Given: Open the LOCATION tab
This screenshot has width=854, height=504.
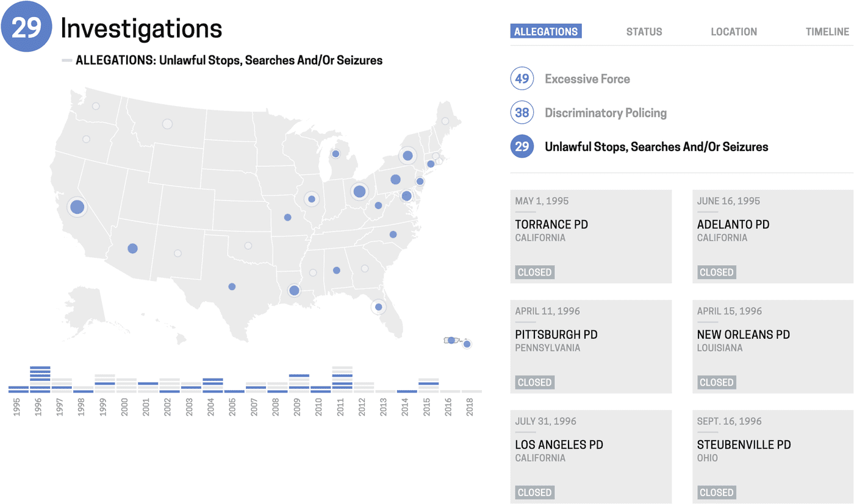Looking at the screenshot, I should (734, 32).
